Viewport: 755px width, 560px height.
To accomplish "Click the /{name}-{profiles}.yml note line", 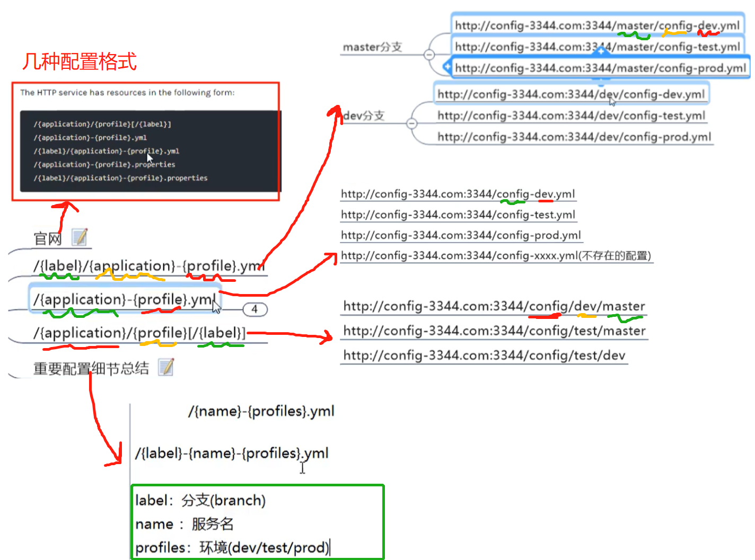I will pos(261,411).
